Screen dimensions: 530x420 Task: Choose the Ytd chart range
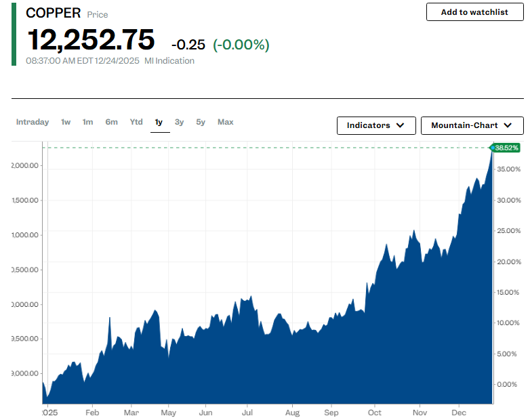[x=136, y=122]
